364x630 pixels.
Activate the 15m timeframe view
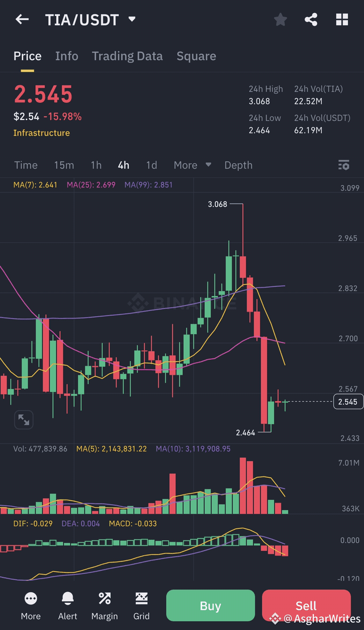tap(64, 165)
